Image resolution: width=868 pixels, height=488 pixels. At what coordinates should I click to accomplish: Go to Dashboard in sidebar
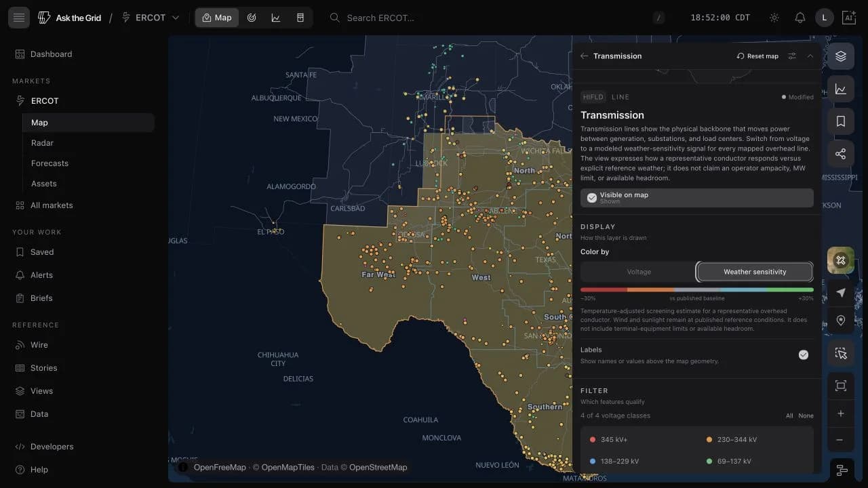83,54
